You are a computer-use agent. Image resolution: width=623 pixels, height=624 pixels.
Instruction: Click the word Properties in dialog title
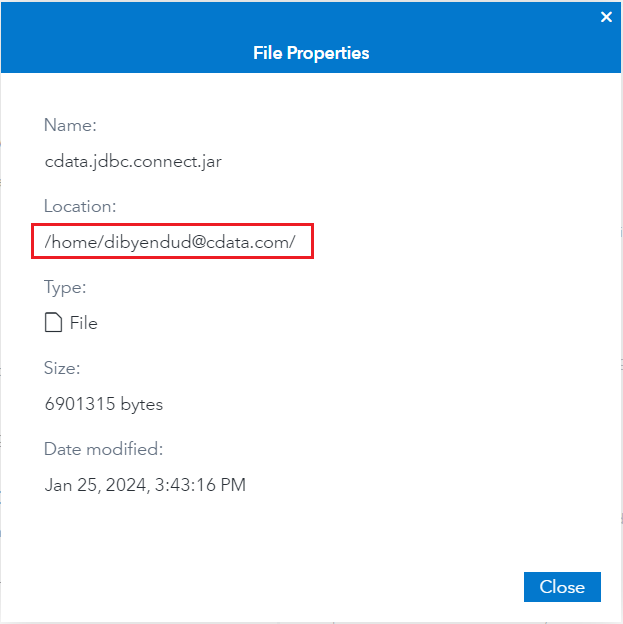pyautogui.click(x=328, y=53)
